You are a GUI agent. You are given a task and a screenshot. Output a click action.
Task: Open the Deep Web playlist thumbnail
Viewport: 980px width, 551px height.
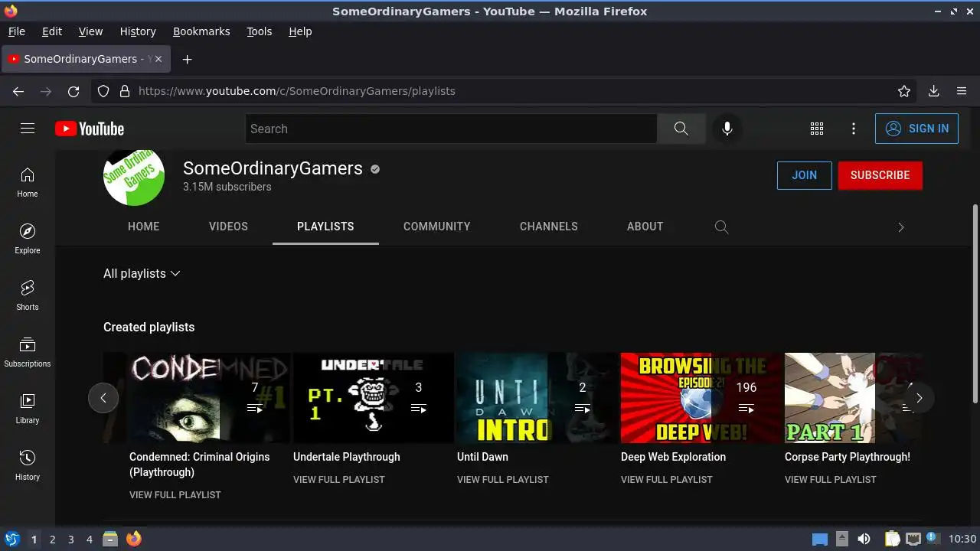[701, 398]
